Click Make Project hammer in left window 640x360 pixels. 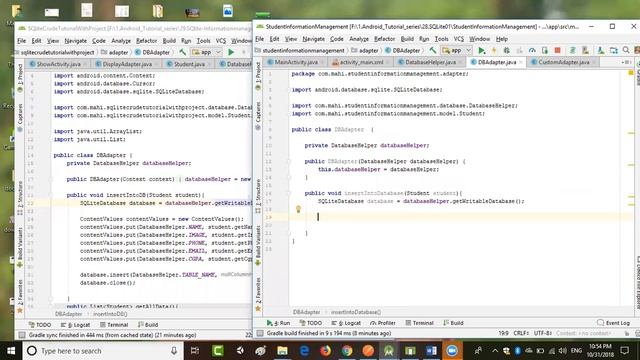tap(182, 52)
